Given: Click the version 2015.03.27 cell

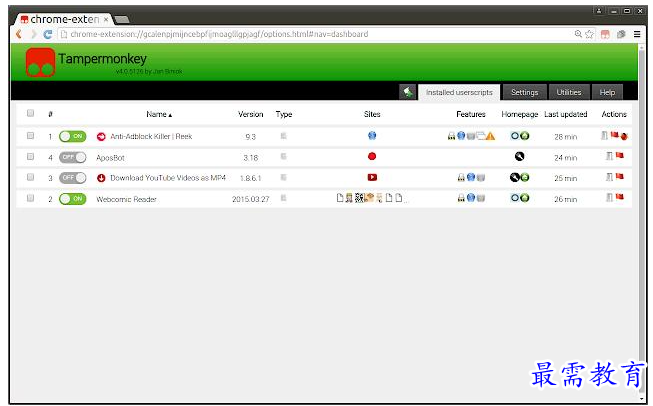Looking at the screenshot, I should pos(251,199).
